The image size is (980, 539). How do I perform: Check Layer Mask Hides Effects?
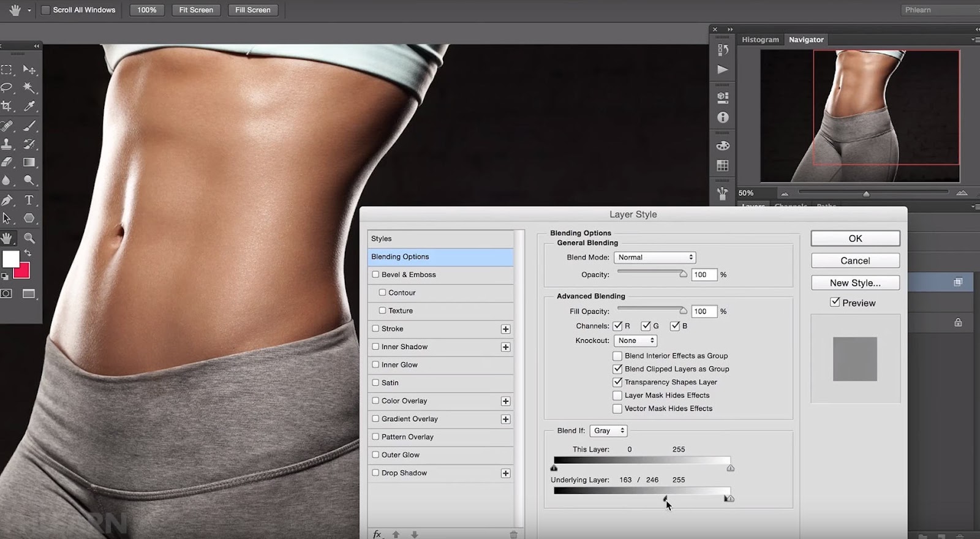617,396
